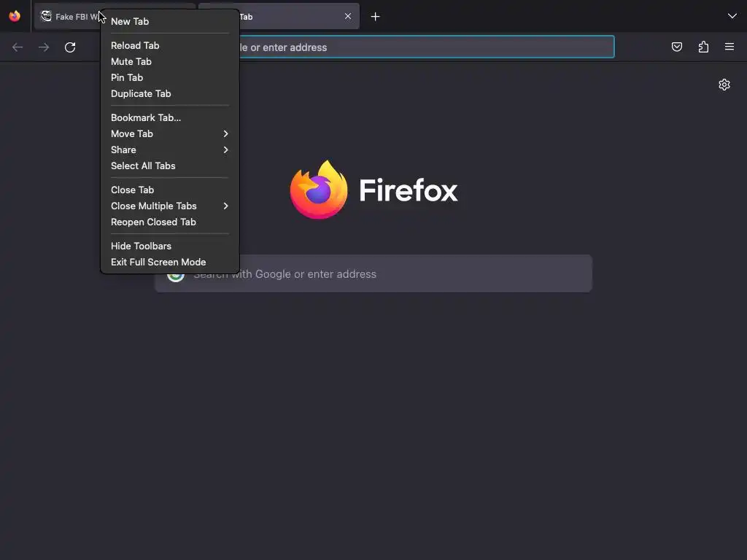Select Bookmark Tab... menu entry

(169, 117)
